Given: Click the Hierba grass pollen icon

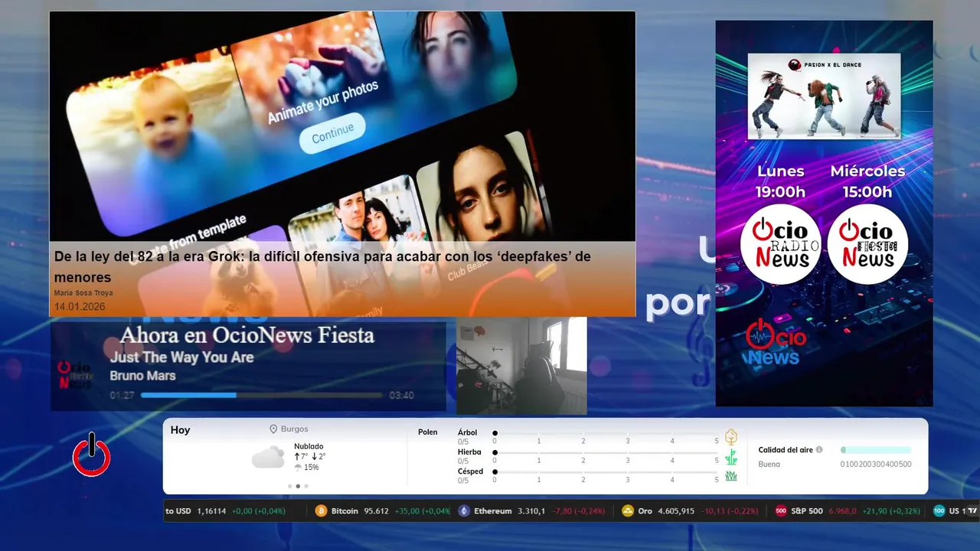Looking at the screenshot, I should point(731,457).
